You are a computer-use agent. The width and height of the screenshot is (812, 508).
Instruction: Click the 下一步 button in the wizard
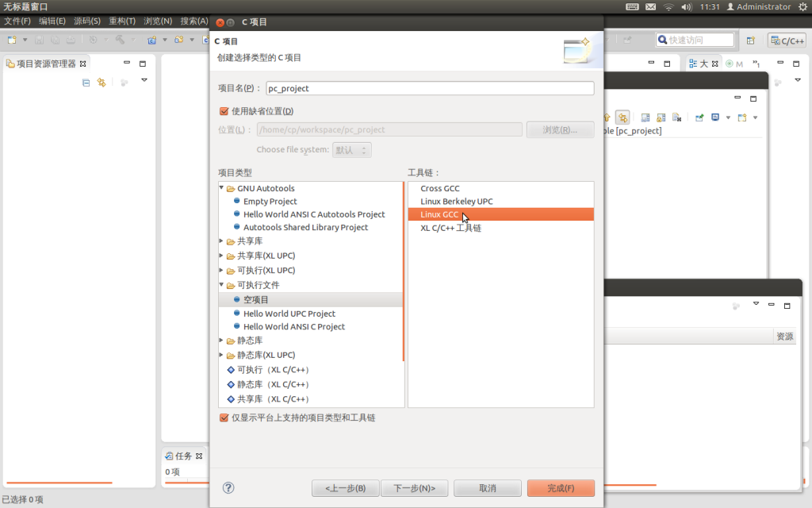pos(414,488)
